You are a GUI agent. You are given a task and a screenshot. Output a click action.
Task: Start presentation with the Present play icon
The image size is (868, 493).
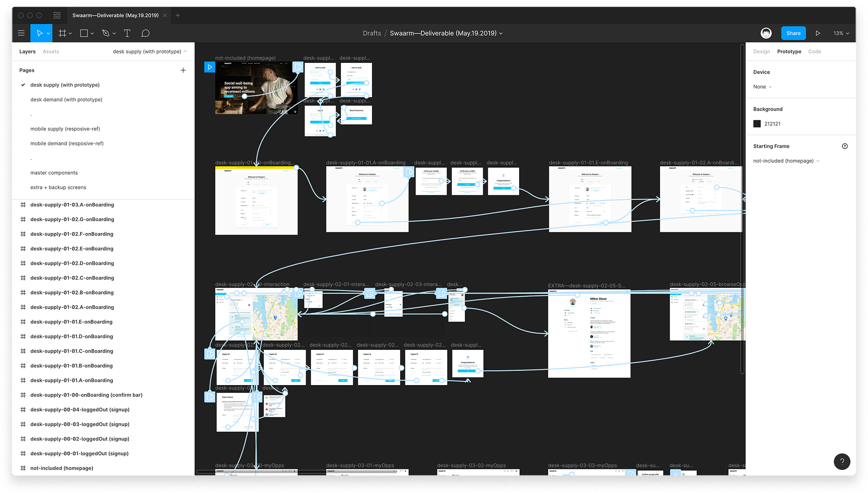[x=818, y=33]
